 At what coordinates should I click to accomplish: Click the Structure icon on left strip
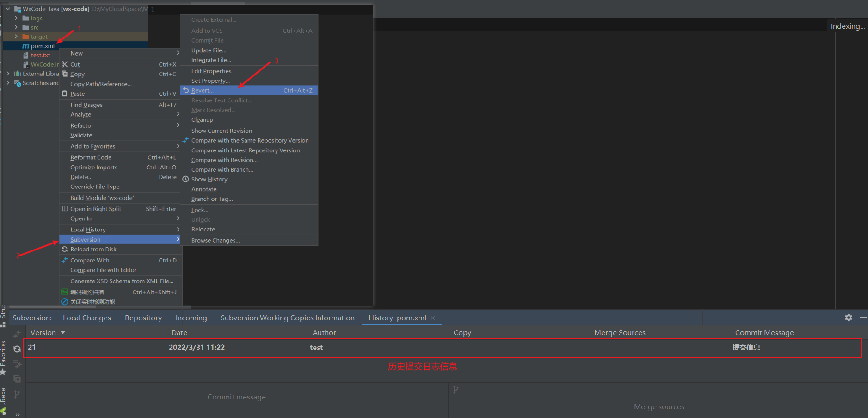click(3, 324)
